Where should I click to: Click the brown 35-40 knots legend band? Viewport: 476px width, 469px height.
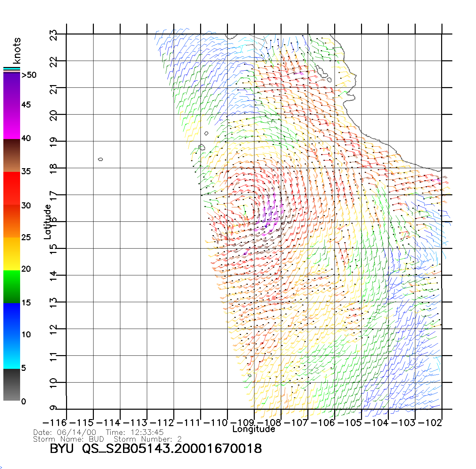(12, 155)
